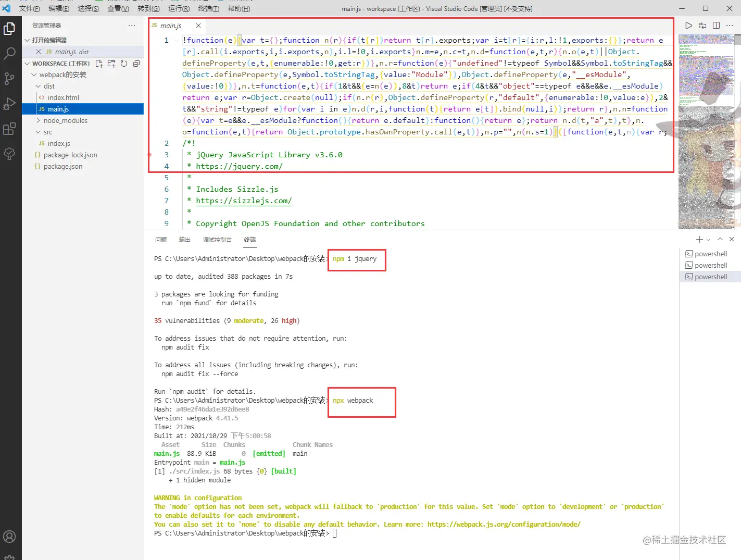Open the Extensions view
This screenshot has width=741, height=560.
(x=9, y=129)
